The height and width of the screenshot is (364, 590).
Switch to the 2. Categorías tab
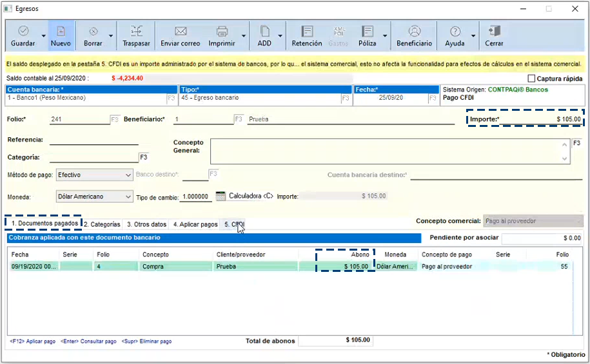tap(103, 224)
